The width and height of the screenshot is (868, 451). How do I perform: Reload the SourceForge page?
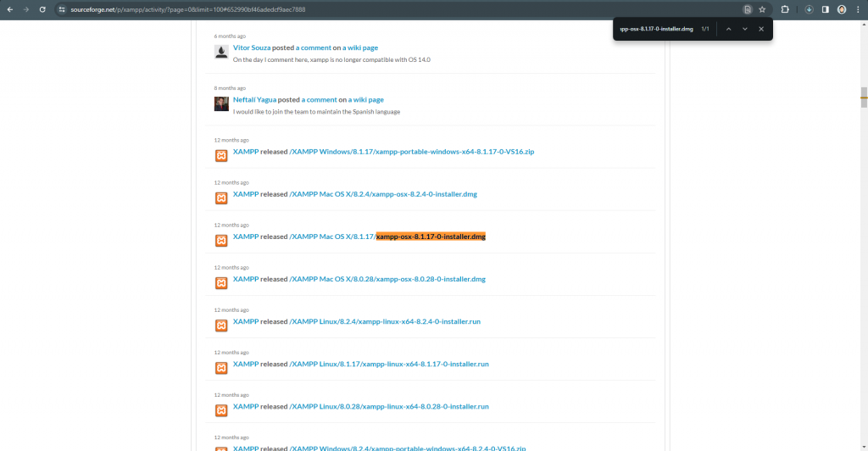42,9
